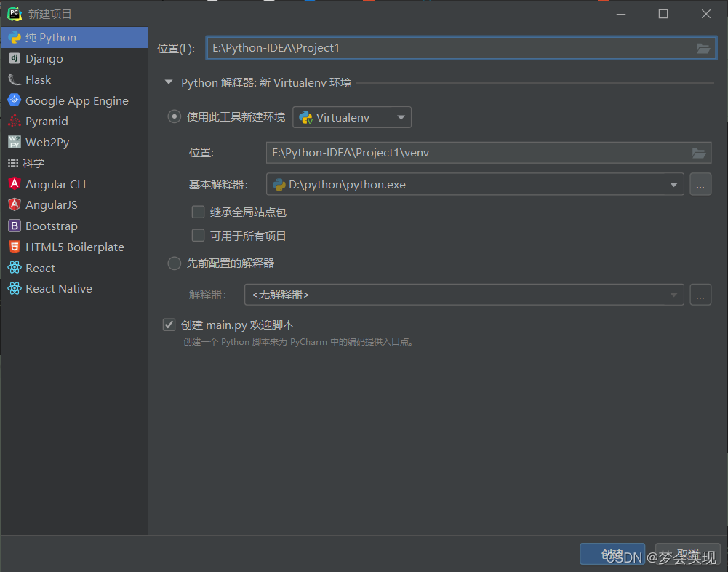Click the 取消 cancel button
The image size is (728, 572).
[x=687, y=554]
